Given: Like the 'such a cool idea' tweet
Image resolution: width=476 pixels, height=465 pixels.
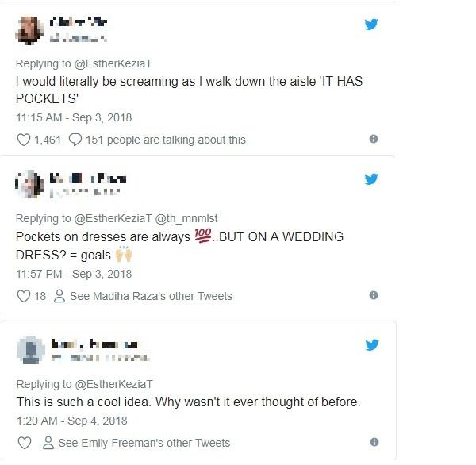Looking at the screenshot, I should coord(23,443).
